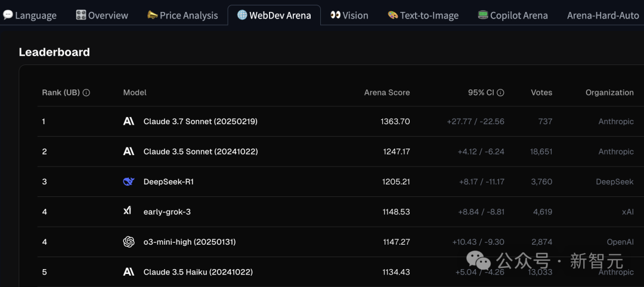Image resolution: width=644 pixels, height=287 pixels.
Task: Click the Leaderboard heading
Action: click(54, 53)
